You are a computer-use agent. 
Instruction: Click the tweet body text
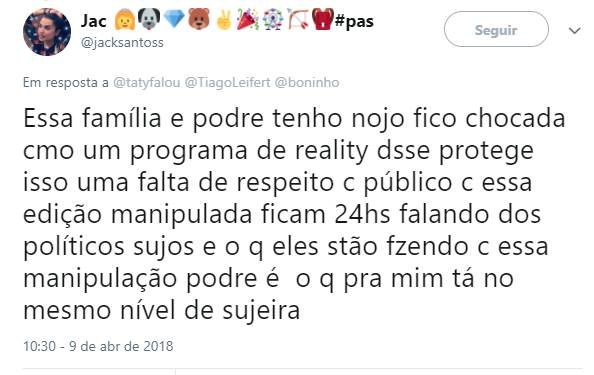[294, 214]
